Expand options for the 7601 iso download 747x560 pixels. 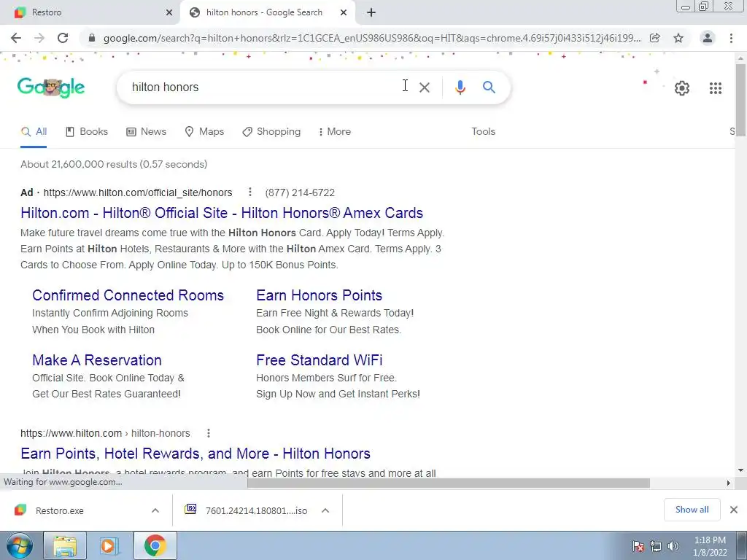coord(325,510)
